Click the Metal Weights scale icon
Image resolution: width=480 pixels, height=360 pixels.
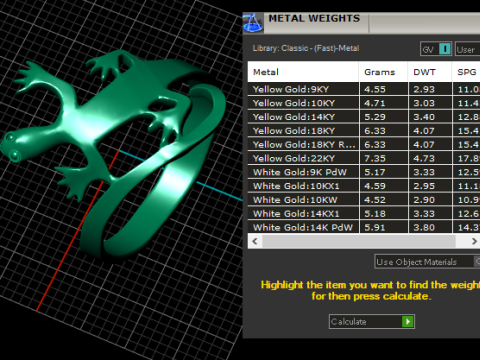253,23
